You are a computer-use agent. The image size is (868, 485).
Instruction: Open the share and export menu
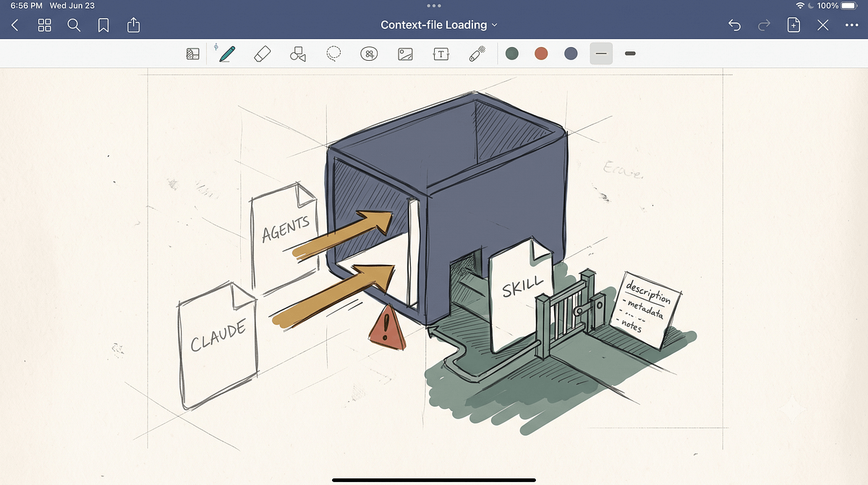[133, 25]
